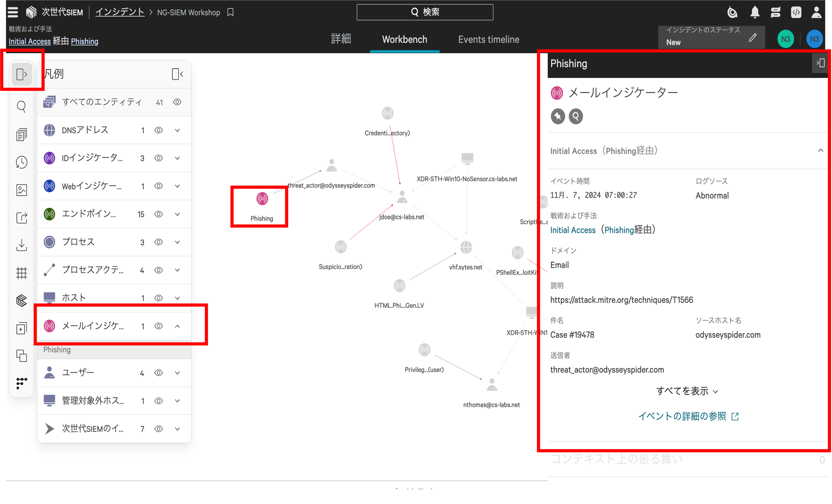This screenshot has height=504, width=832.
Task: Select the HTML.Phi...Gen.LV indicator node
Action: tap(399, 286)
